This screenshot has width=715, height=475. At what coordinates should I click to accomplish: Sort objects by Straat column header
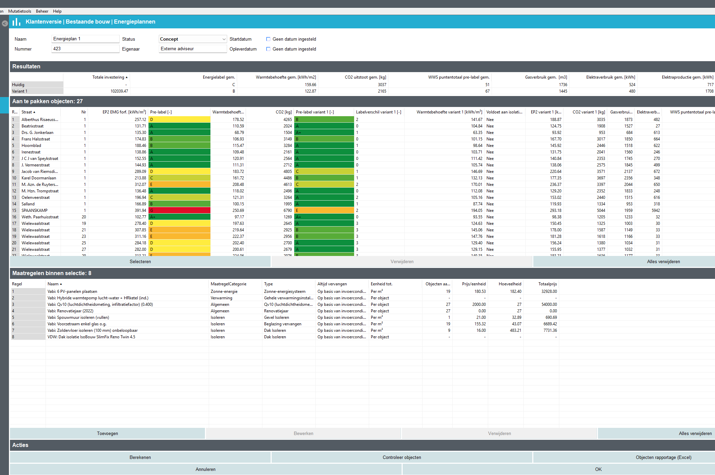click(x=28, y=112)
